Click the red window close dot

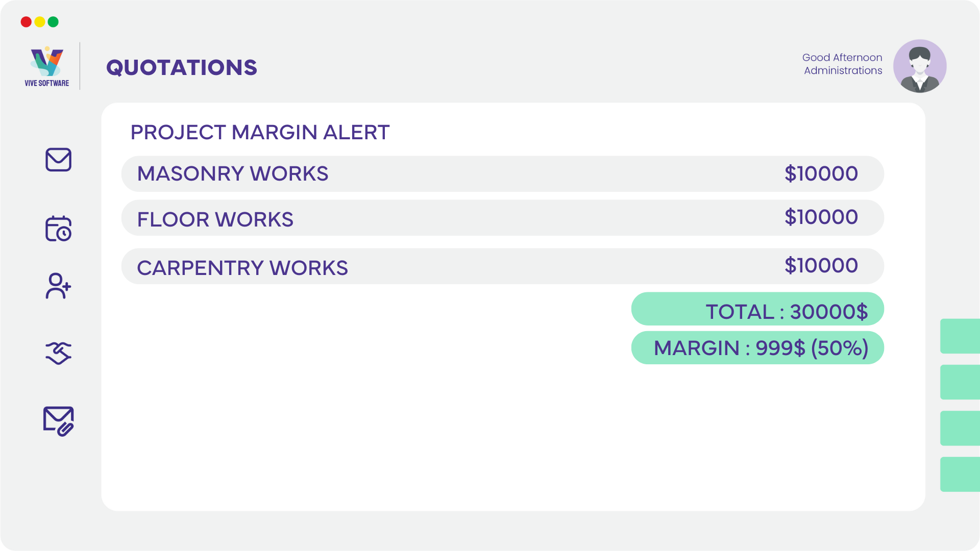pos(26,22)
